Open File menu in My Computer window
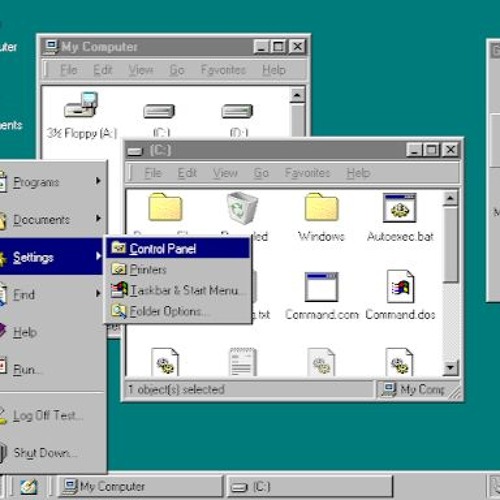 tap(69, 70)
